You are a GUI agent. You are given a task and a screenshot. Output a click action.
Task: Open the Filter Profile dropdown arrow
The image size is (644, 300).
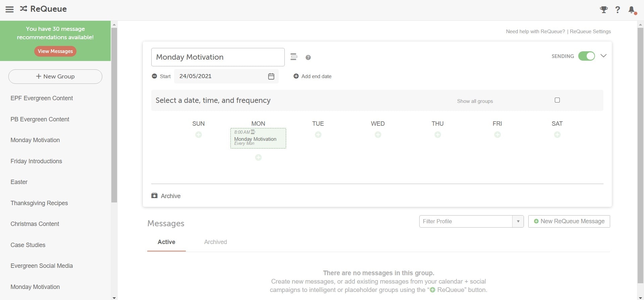518,222
